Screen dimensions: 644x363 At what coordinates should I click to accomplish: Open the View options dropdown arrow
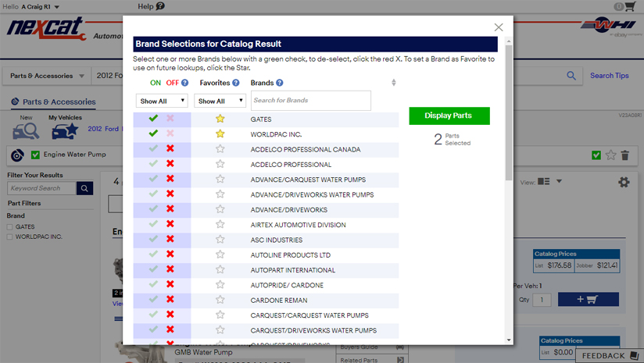(x=559, y=181)
